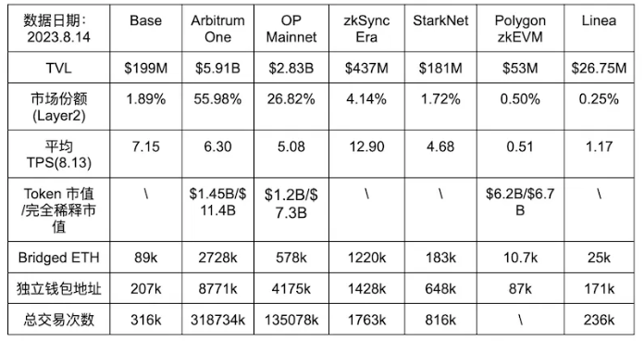The height and width of the screenshot is (341, 644).
Task: Click the 总交易次数 row label
Action: tap(58, 320)
